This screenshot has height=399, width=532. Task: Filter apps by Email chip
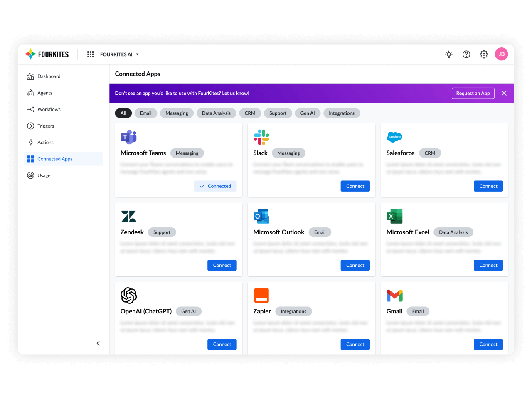click(146, 113)
